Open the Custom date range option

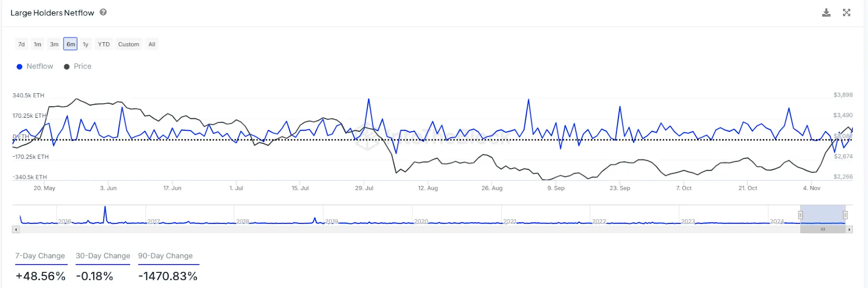point(129,44)
